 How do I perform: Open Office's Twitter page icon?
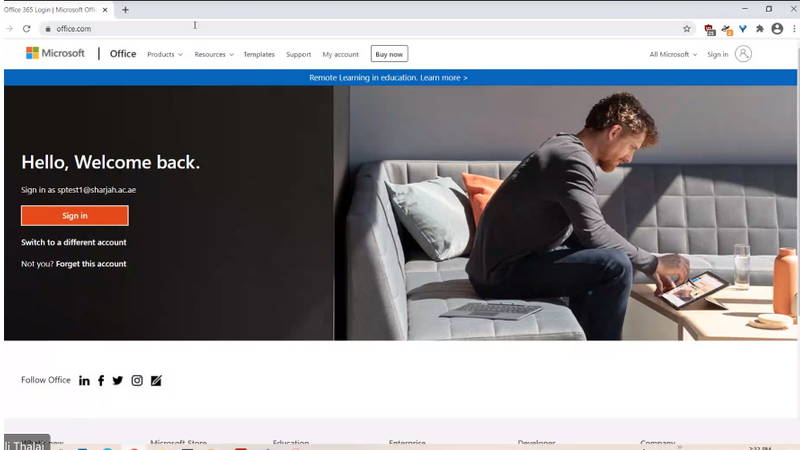(118, 381)
